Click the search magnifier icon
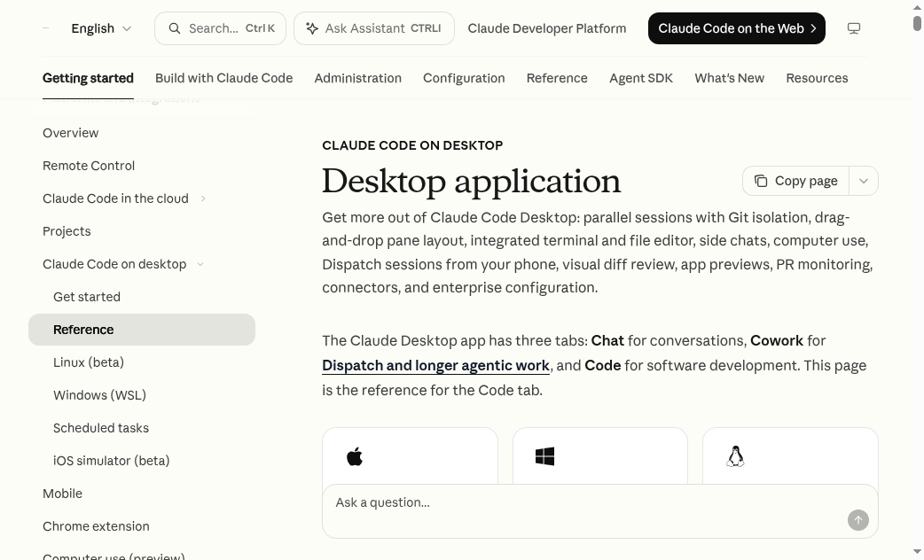 (175, 28)
